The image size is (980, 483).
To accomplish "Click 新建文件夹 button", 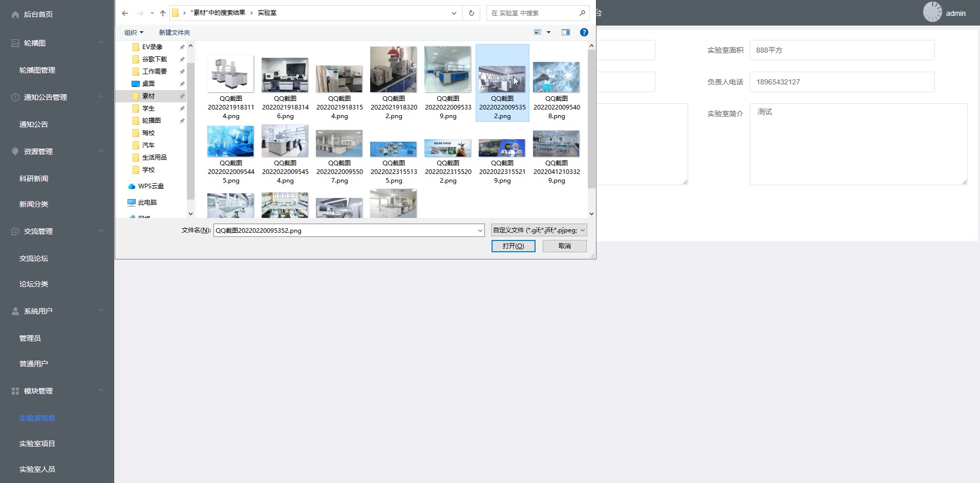I will tap(174, 32).
